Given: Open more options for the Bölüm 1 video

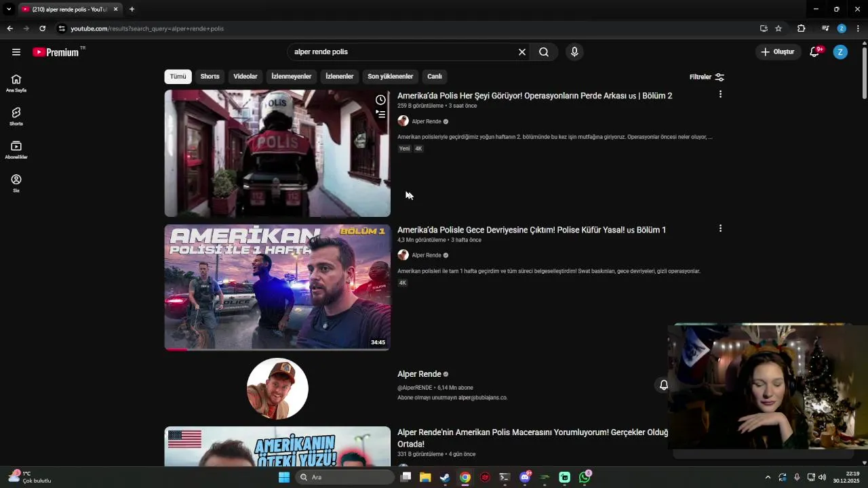Looking at the screenshot, I should tap(720, 228).
